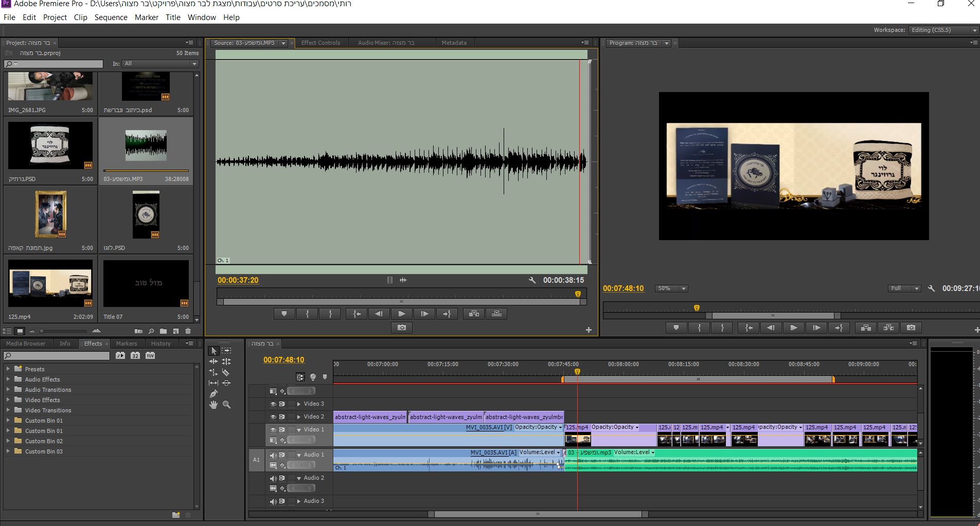Pick the Hand tool
Image resolution: width=980 pixels, height=526 pixels.
click(213, 405)
